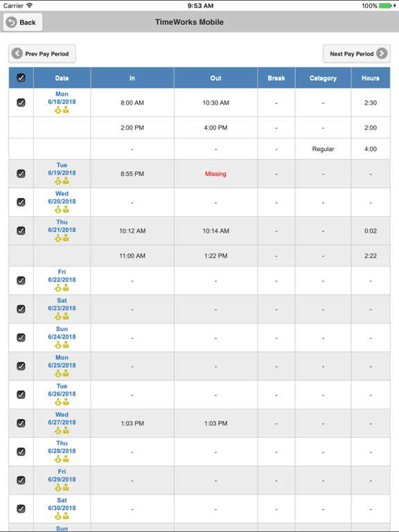Click person-holding-document icon under Sun 6/24/2018
The image size is (399, 532).
click(58, 345)
